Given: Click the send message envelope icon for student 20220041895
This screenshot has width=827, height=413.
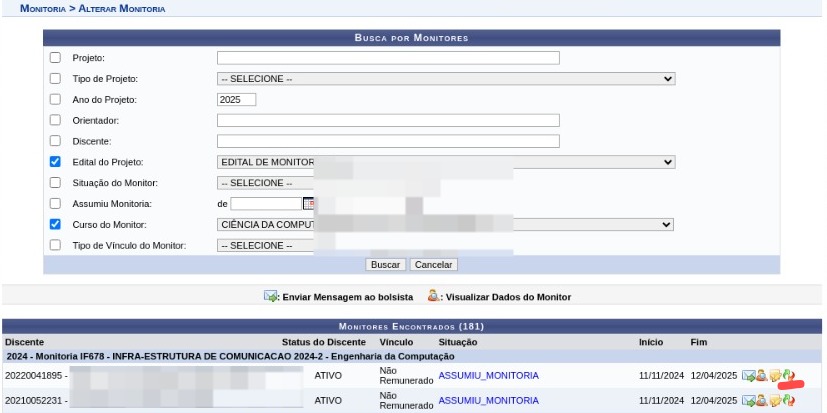Looking at the screenshot, I should [x=748, y=376].
